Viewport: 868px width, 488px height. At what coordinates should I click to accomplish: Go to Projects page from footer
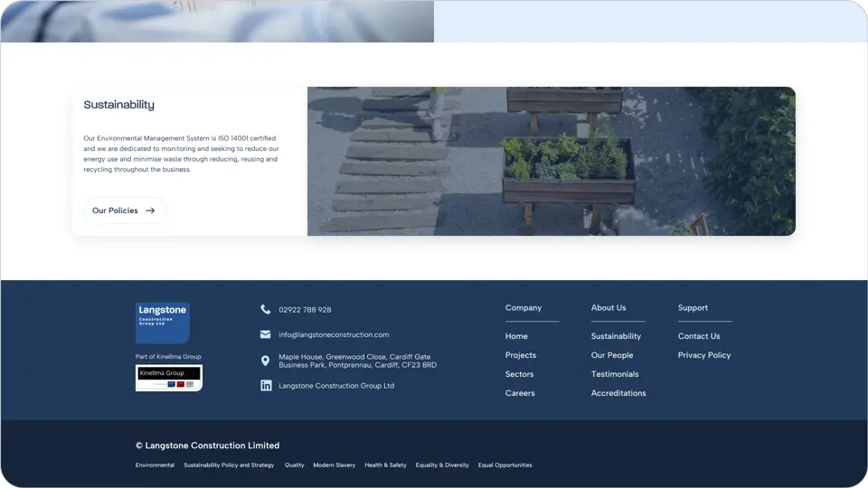click(521, 355)
